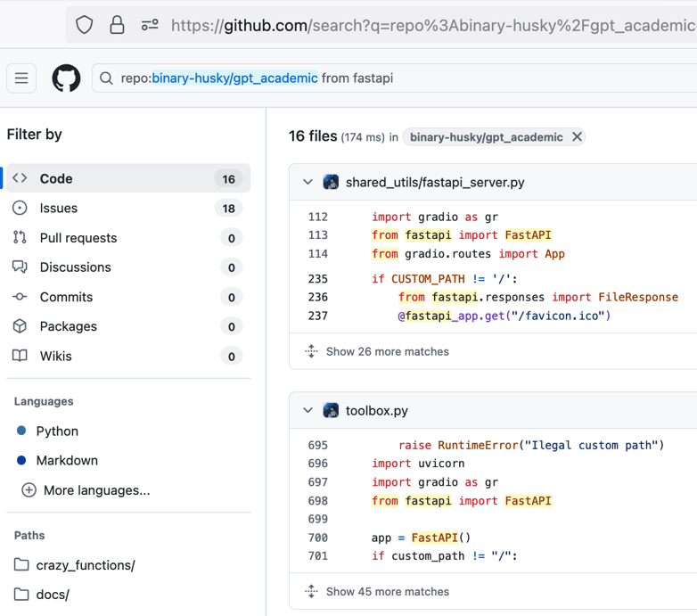The height and width of the screenshot is (616, 697).
Task: Select the Pull requests filter
Action: (78, 238)
